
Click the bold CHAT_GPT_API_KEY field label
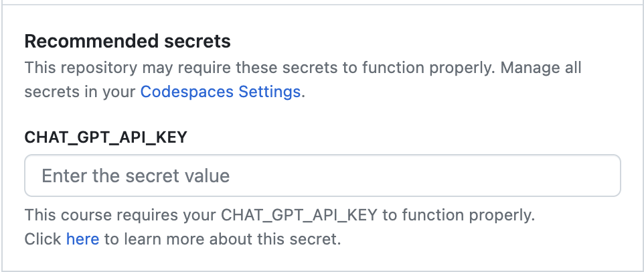point(106,137)
